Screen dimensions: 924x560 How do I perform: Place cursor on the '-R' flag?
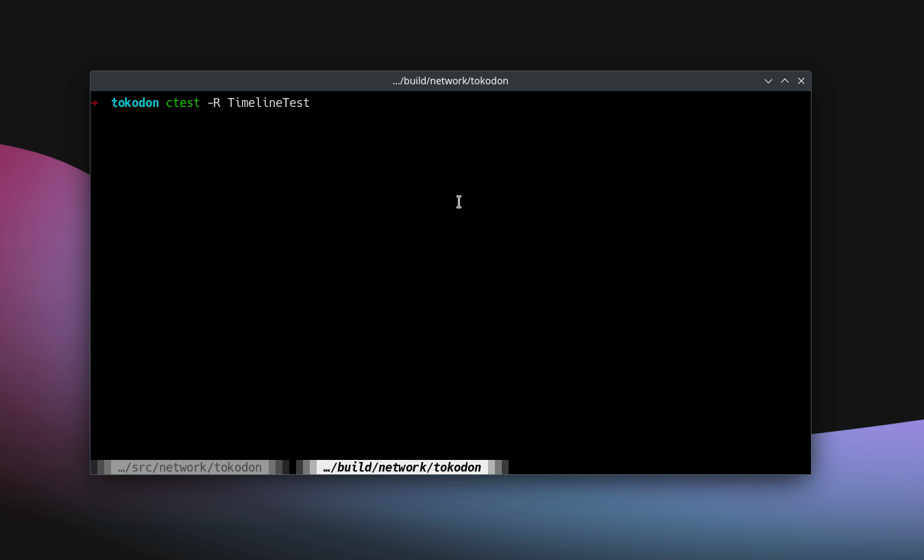pyautogui.click(x=213, y=104)
